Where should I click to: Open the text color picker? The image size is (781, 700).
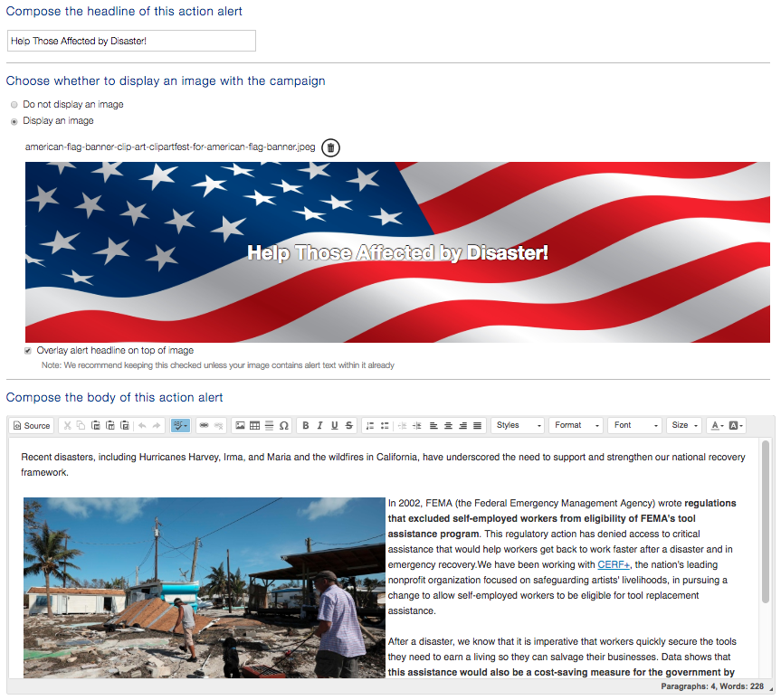pyautogui.click(x=718, y=426)
